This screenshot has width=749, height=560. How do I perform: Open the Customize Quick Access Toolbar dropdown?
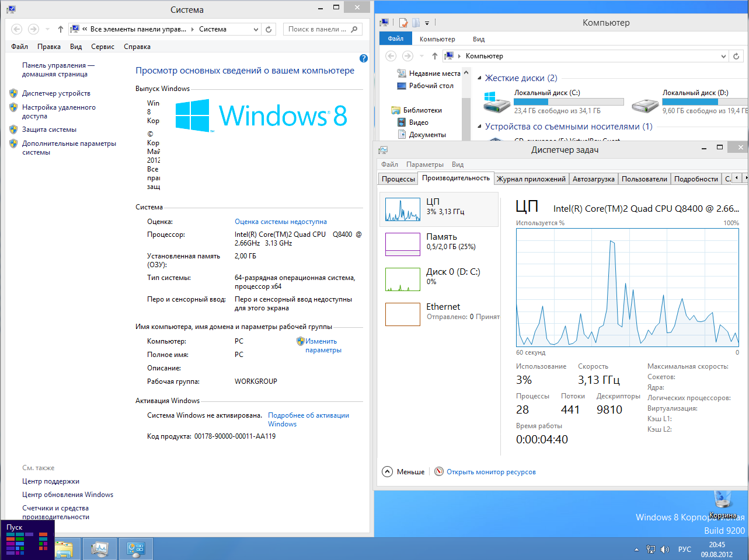pos(427,23)
